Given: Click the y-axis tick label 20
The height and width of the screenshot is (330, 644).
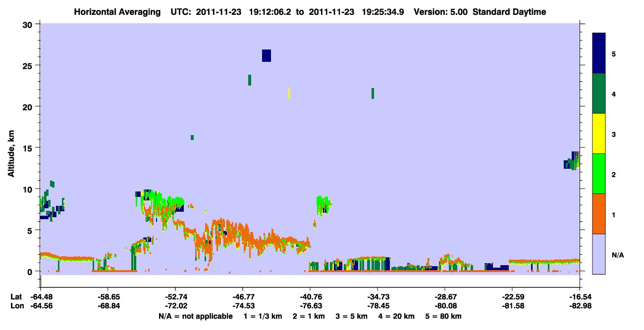Looking at the screenshot, I should click(x=29, y=106).
